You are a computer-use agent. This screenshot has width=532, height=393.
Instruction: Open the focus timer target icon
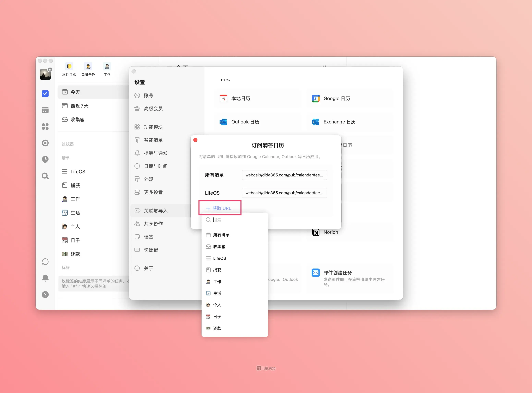pos(45,143)
